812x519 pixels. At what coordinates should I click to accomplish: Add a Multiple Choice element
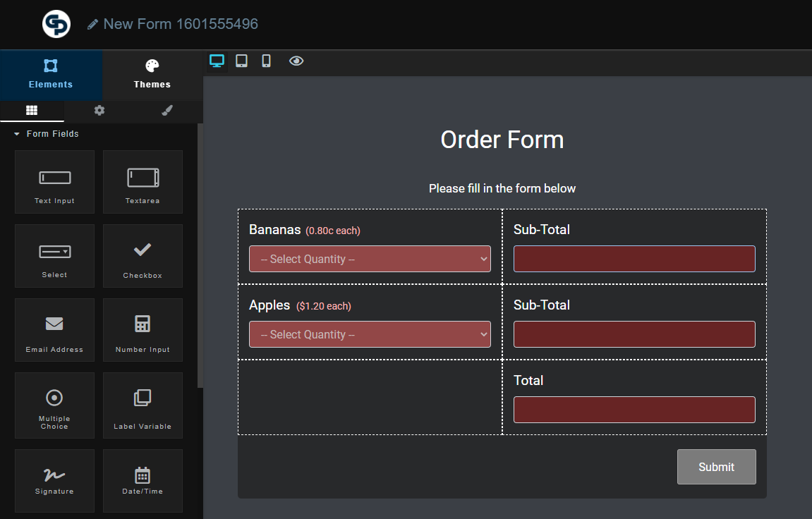tap(54, 405)
